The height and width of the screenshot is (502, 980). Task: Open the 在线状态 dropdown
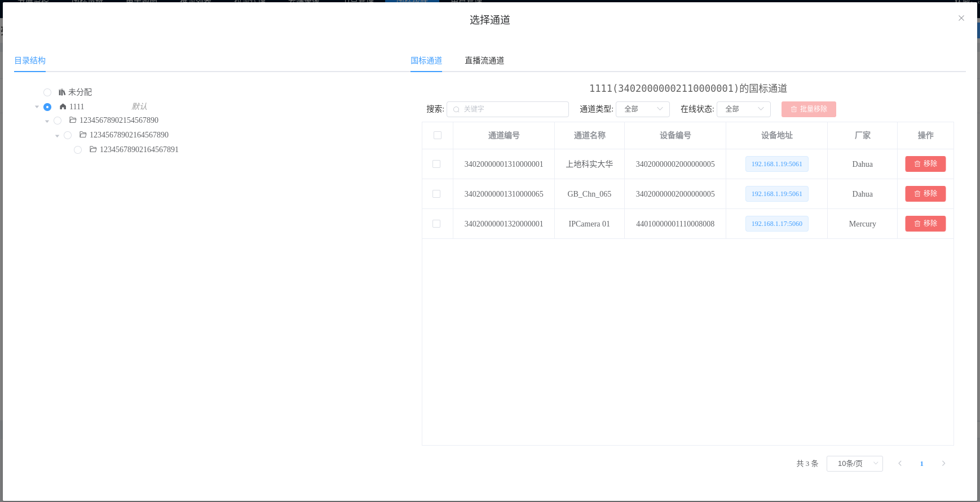point(743,109)
